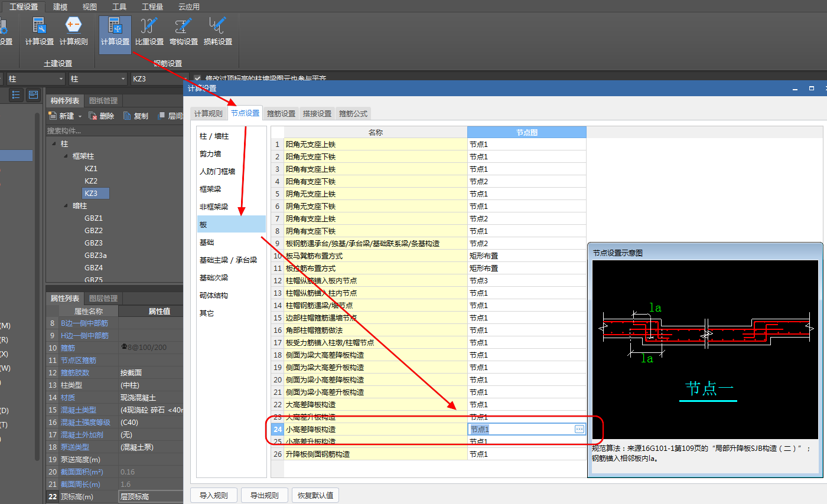The image size is (827, 504).
Task: Click the 节点图 column header
Action: point(527,132)
